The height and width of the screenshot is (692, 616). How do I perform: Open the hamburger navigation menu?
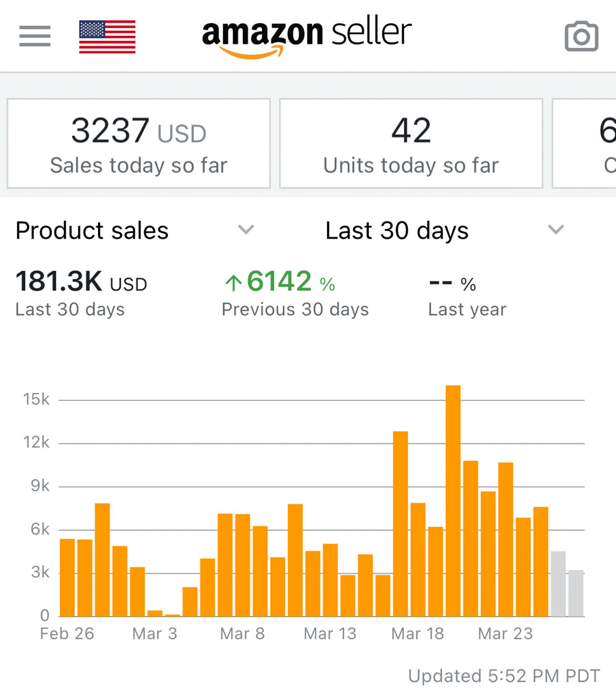[35, 36]
